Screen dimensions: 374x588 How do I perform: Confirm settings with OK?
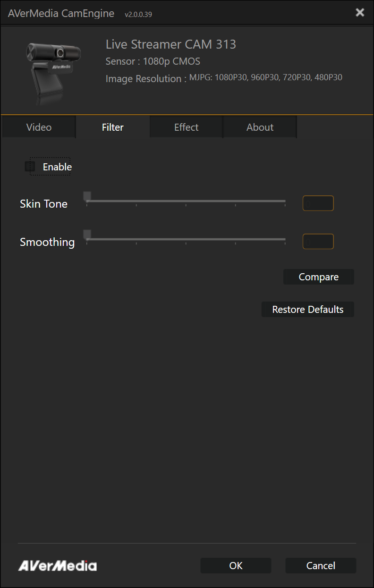point(236,565)
